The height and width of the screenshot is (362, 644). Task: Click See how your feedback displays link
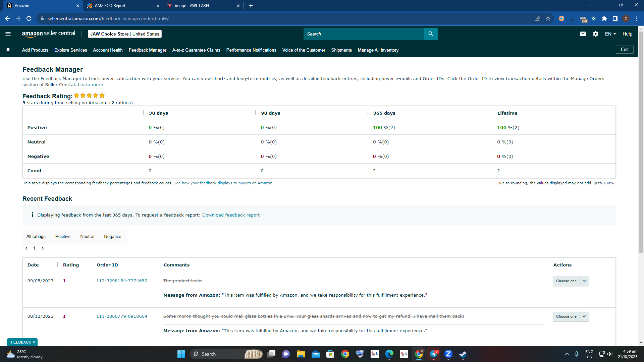pos(224,183)
